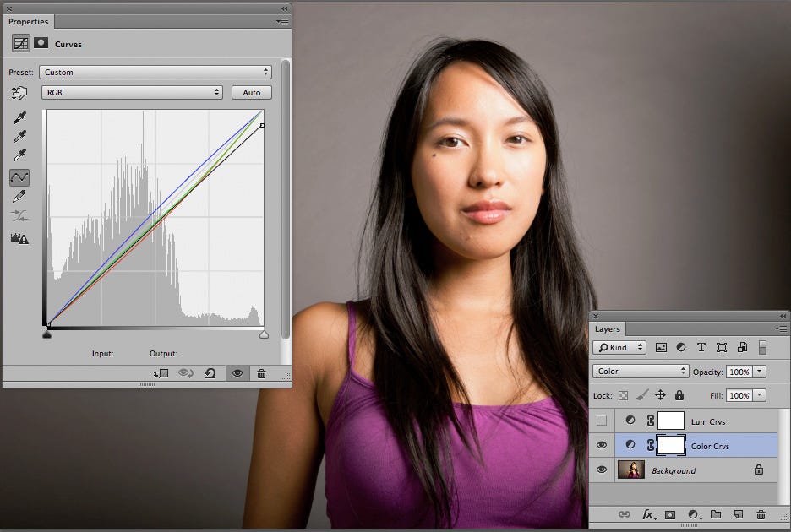
Task: Click the white point input slider
Action: pyautogui.click(x=264, y=334)
